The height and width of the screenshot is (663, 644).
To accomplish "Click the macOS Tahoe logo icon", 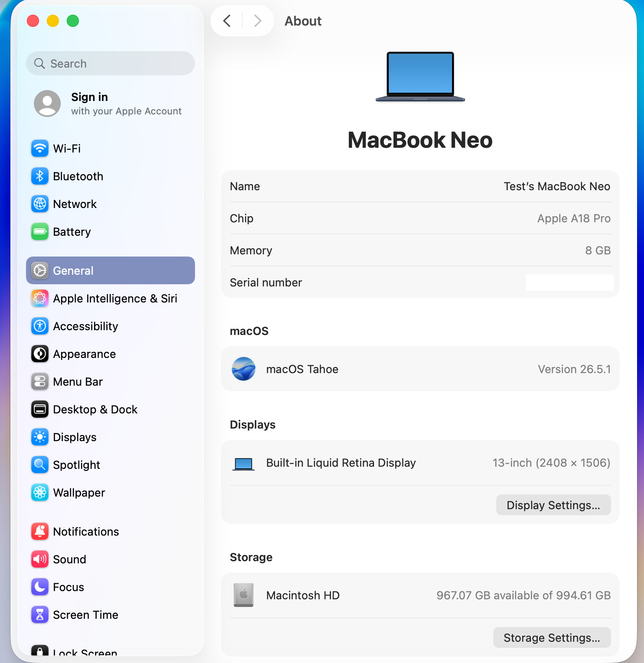I will [x=244, y=369].
